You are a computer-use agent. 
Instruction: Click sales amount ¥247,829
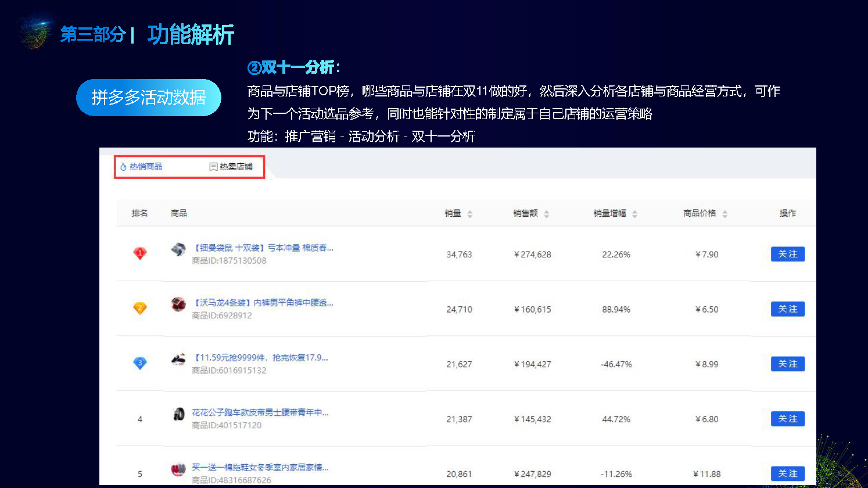point(532,474)
